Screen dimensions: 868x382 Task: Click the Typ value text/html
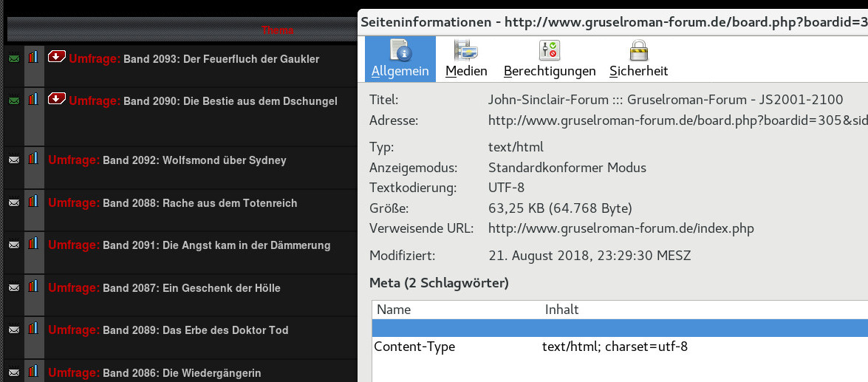[x=516, y=147]
